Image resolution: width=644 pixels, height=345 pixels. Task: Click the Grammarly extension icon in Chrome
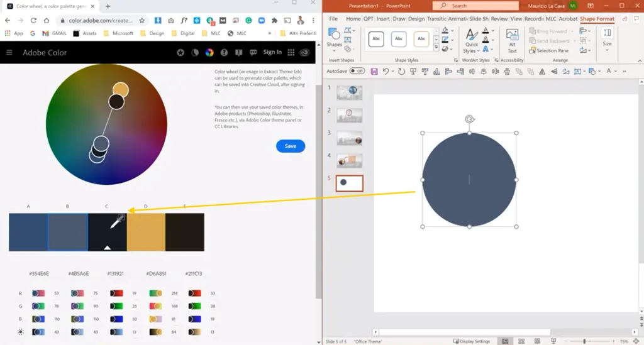point(248,20)
